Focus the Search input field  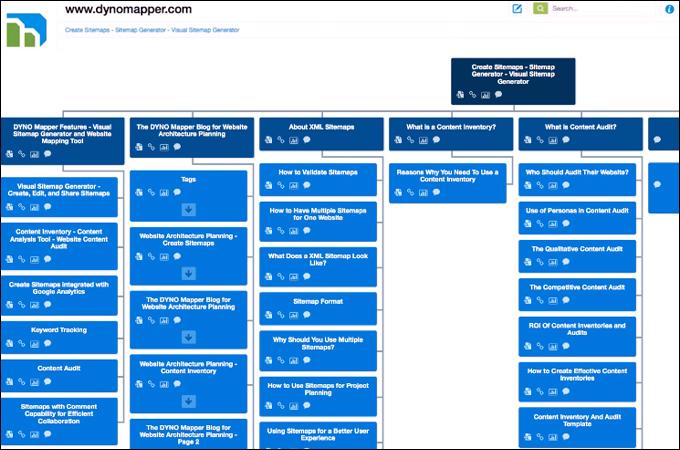(603, 9)
